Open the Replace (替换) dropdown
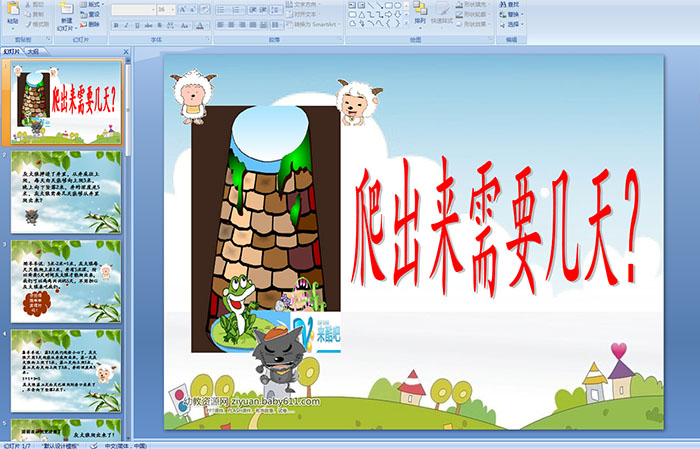This screenshot has width=700, height=449. (x=511, y=14)
